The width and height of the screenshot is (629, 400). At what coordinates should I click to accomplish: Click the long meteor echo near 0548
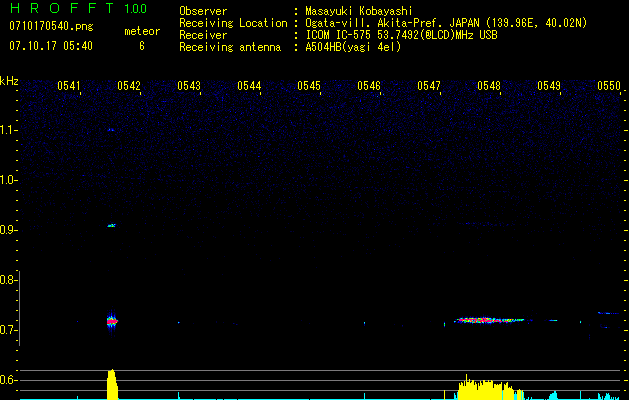point(489,320)
